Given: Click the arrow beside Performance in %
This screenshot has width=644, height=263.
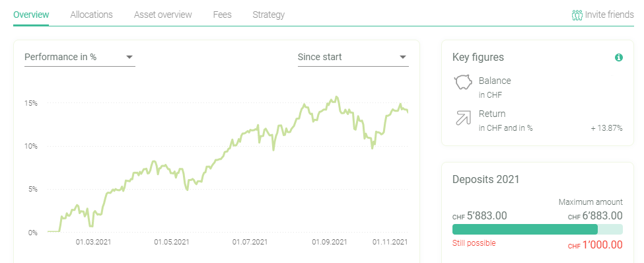Looking at the screenshot, I should click(129, 57).
